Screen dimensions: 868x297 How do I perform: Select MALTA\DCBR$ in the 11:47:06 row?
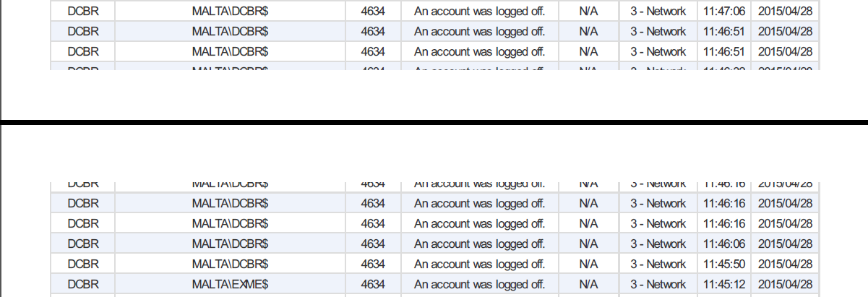(x=230, y=11)
